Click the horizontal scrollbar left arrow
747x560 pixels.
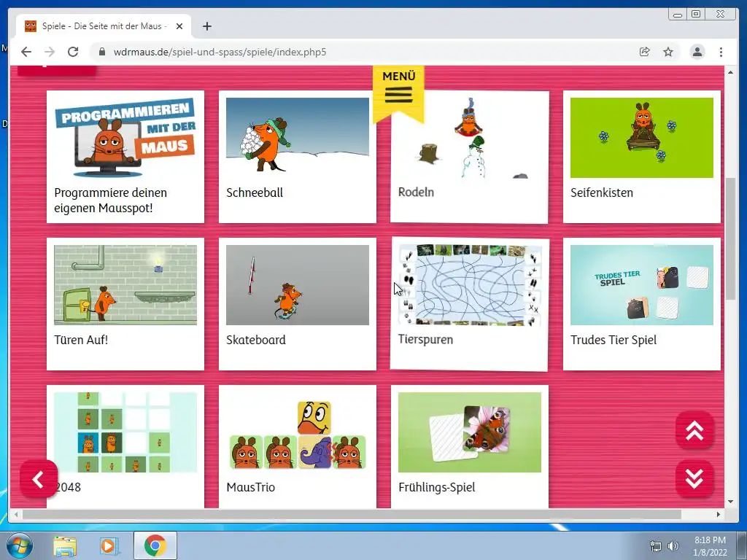16,514
